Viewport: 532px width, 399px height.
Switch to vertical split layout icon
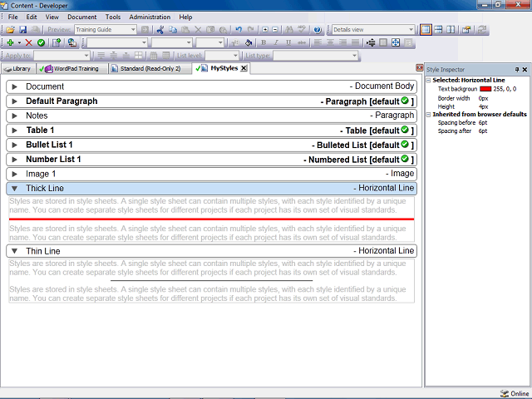(x=451, y=30)
